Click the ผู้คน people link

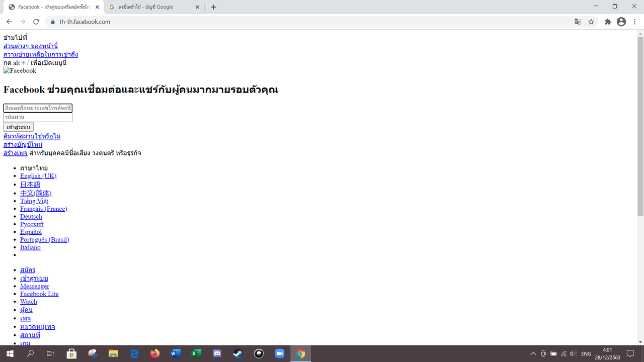[26, 310]
